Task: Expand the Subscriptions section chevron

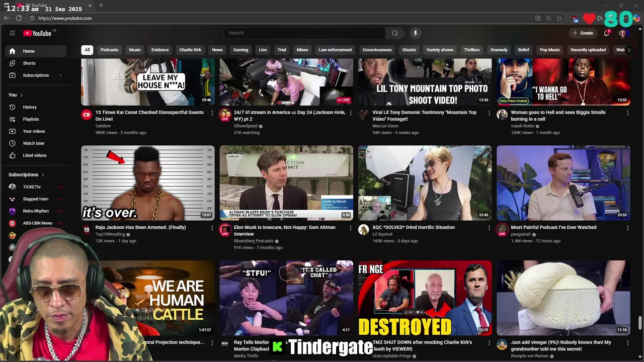Action: coord(43,175)
